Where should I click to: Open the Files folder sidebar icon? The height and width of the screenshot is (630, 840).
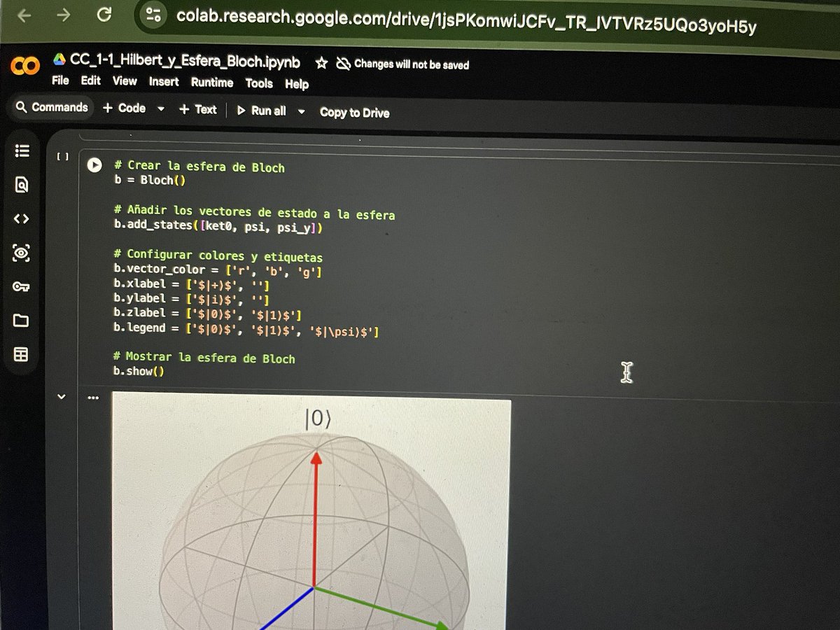[x=21, y=321]
